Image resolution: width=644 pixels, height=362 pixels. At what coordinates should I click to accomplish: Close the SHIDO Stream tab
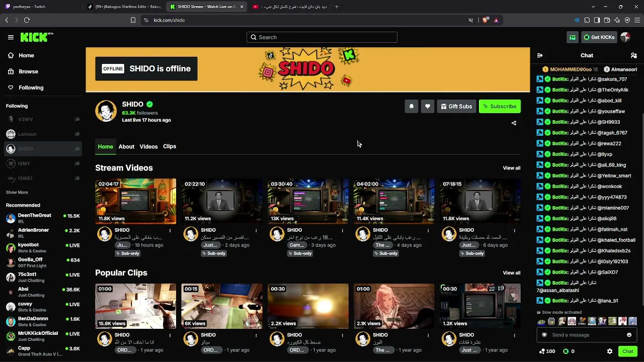[x=242, y=7]
